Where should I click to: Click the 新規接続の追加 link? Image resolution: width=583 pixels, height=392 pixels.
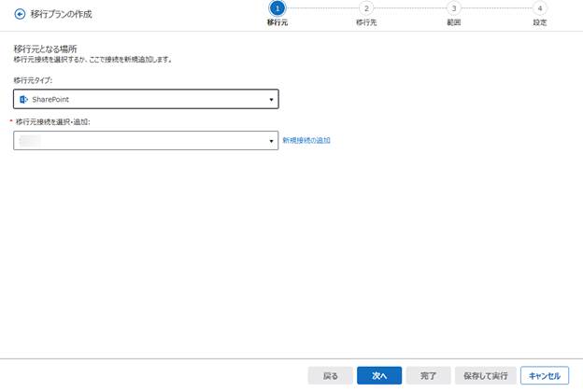(x=306, y=140)
